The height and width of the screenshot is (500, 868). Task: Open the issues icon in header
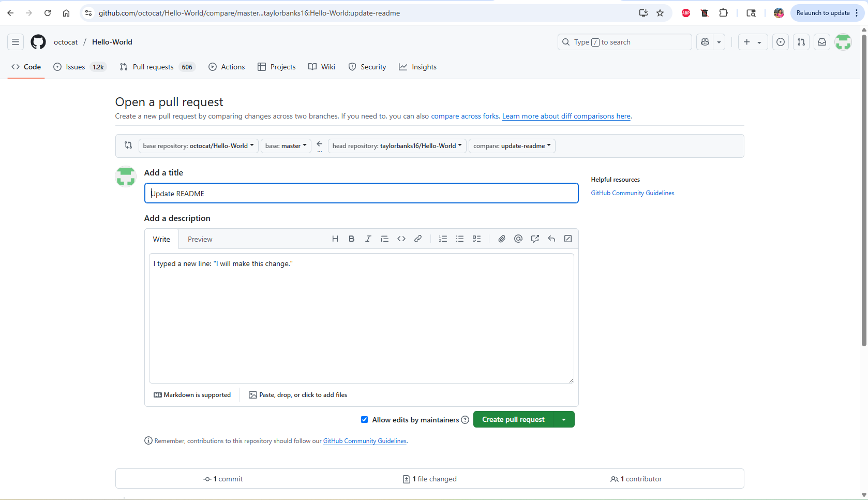point(781,42)
